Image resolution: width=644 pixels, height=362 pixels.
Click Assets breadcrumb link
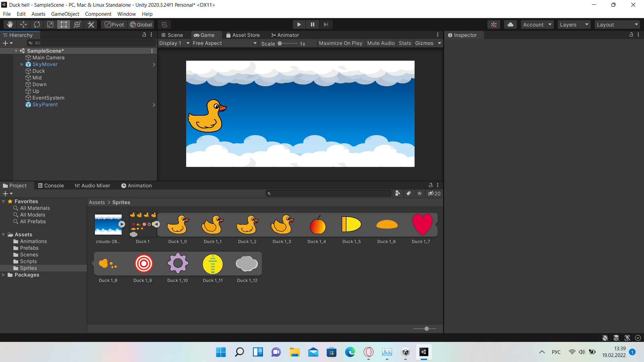[x=97, y=202]
